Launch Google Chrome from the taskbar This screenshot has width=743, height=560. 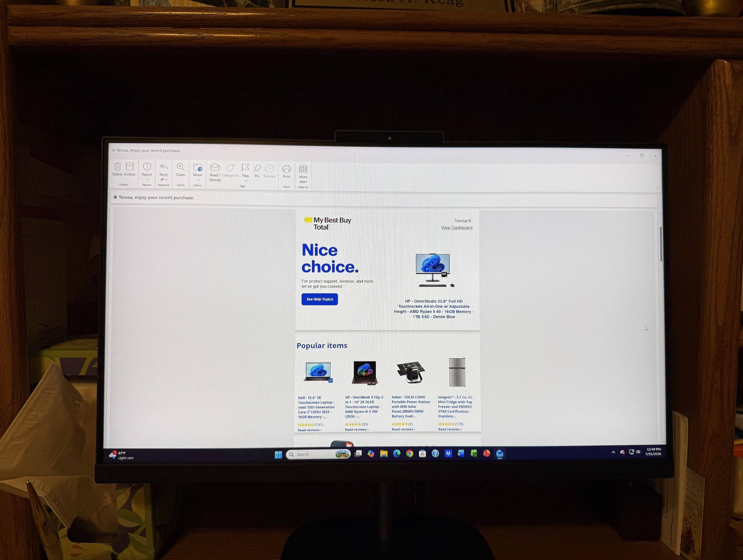coord(409,454)
